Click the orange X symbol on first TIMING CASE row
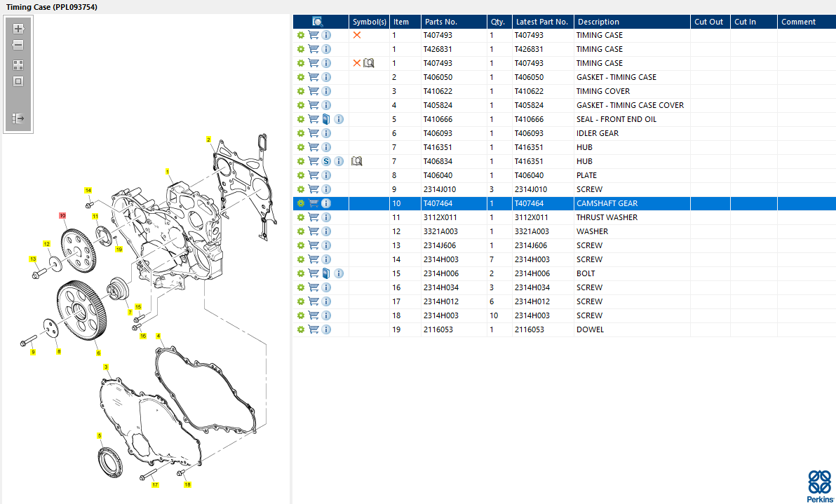 (357, 35)
